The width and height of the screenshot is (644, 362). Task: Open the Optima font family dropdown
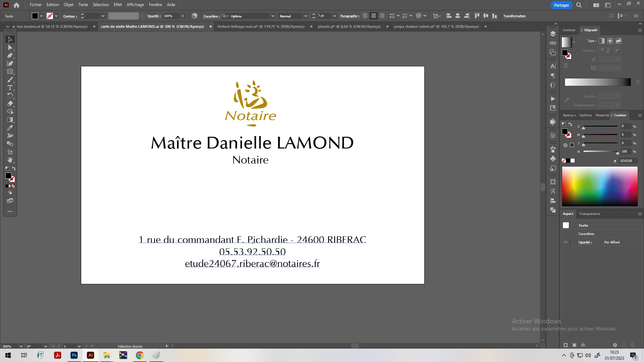coord(273,16)
